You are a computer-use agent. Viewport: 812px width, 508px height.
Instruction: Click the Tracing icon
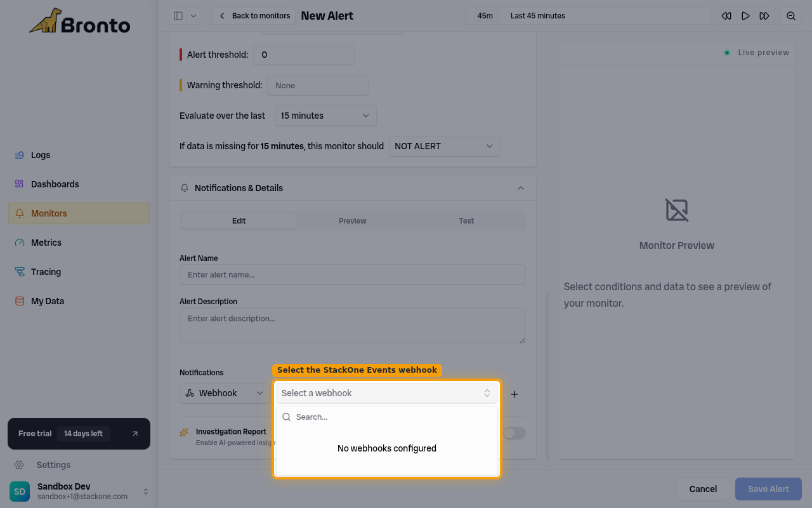pos(20,272)
